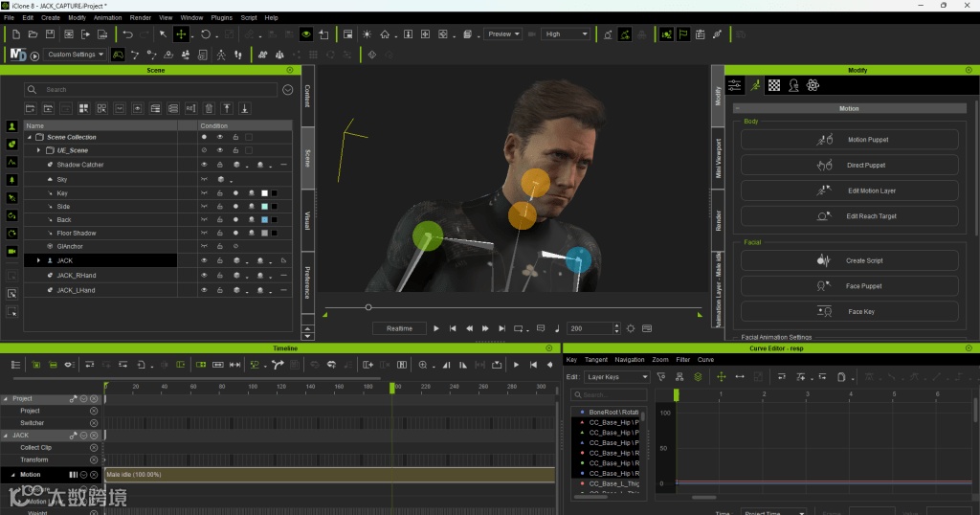Image resolution: width=980 pixels, height=515 pixels.
Task: Click the Motion Puppet button
Action: pos(849,140)
